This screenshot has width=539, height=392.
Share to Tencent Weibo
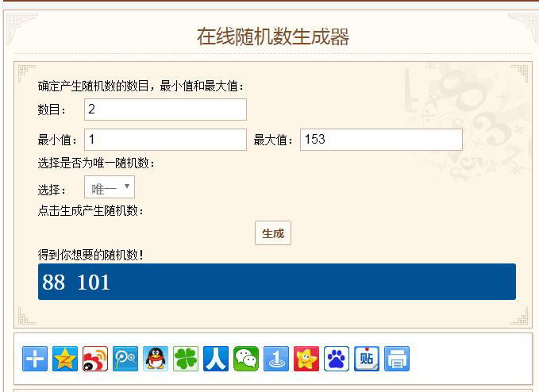125,359
